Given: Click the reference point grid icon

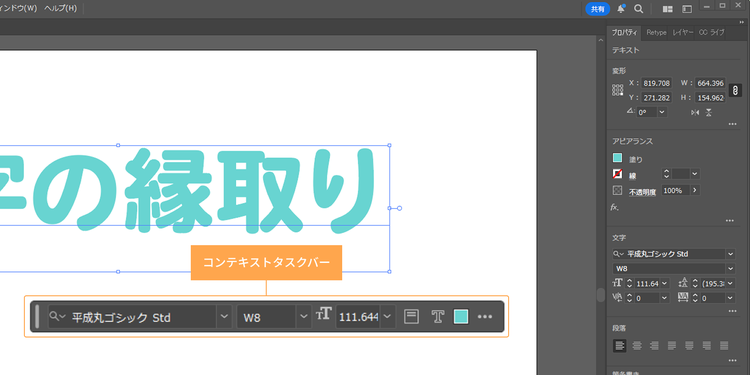Looking at the screenshot, I should pos(618,90).
